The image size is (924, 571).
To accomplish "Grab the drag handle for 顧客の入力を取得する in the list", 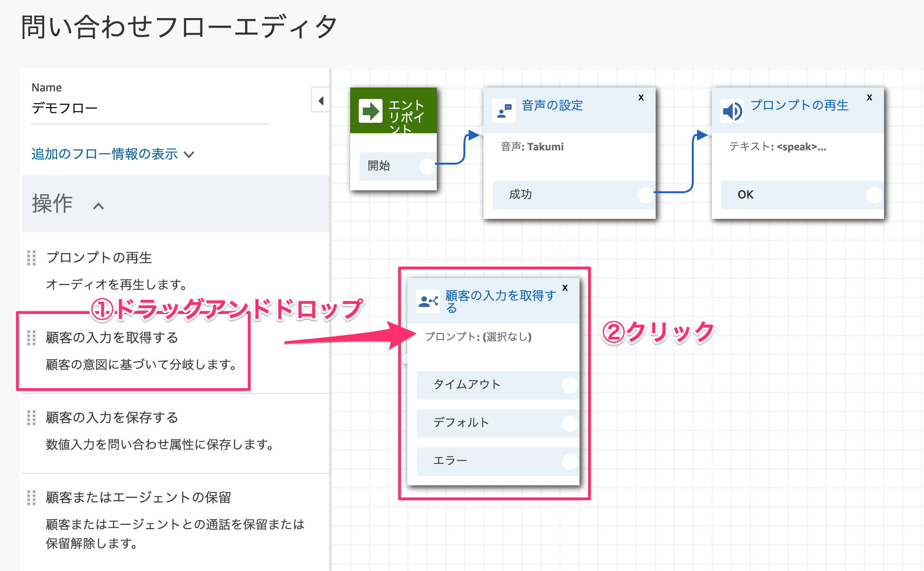I will 31,337.
